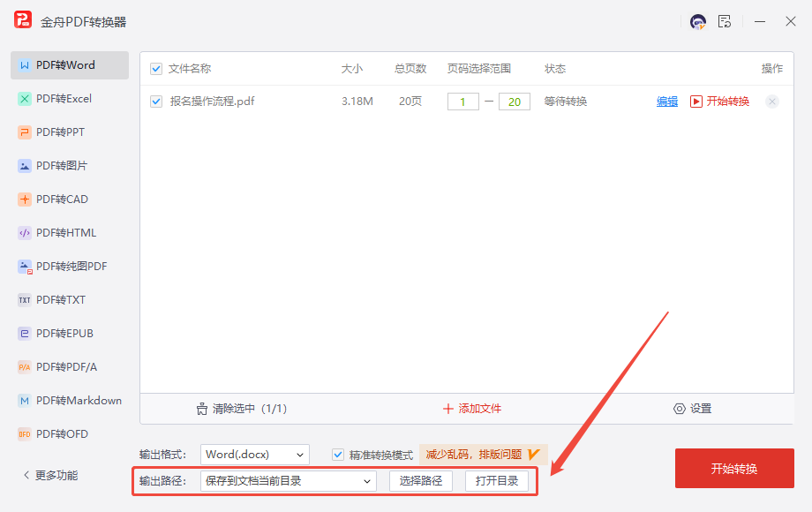Click the row's 开始转换 play button
Screen dimensions: 812x512
coord(720,102)
